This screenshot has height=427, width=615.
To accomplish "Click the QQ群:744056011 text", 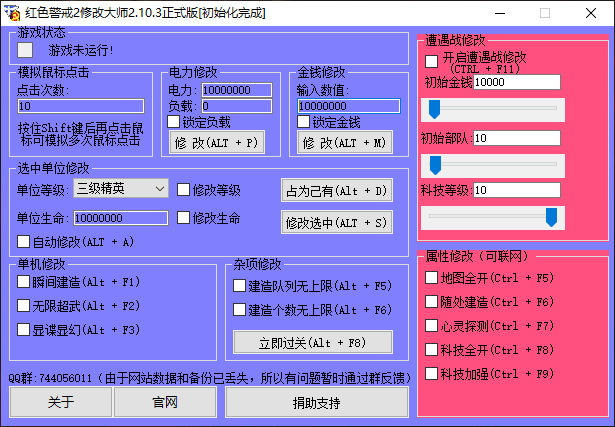I will (50, 378).
